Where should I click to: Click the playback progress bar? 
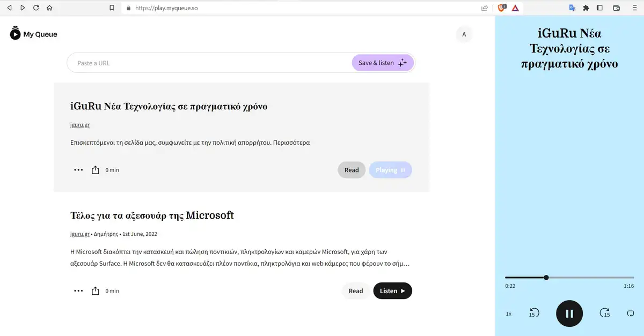569,278
